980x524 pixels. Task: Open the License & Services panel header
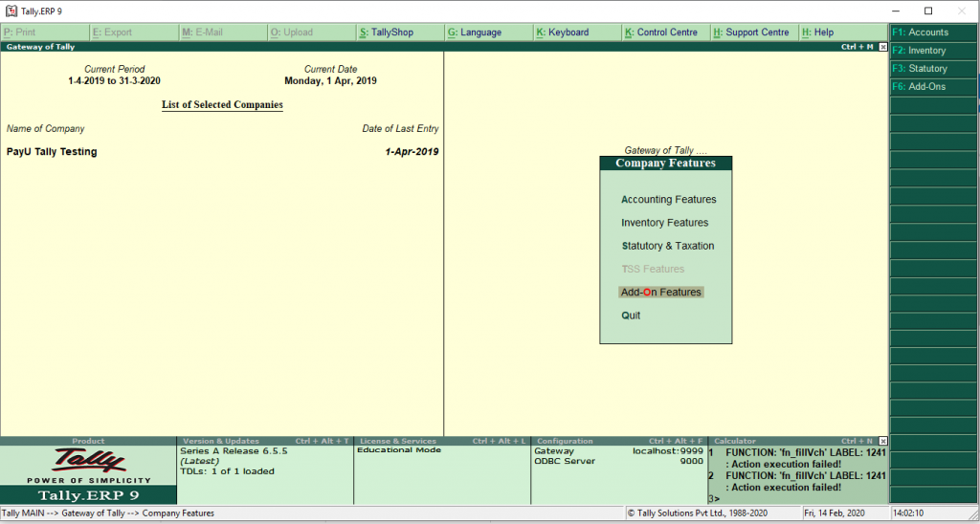click(442, 441)
